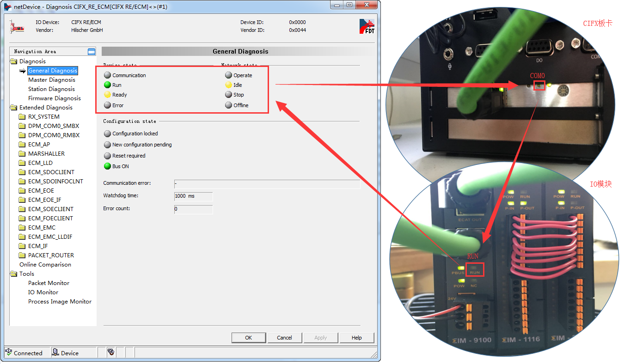The image size is (624, 364).
Task: Select ECM_EMC tree entry
Action: click(x=42, y=228)
